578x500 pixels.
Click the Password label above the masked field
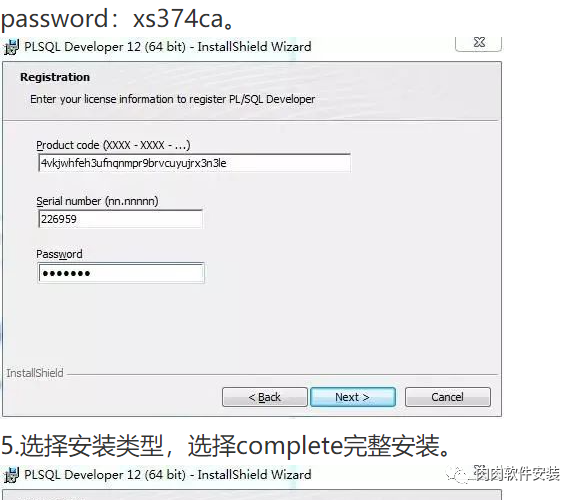click(x=59, y=254)
